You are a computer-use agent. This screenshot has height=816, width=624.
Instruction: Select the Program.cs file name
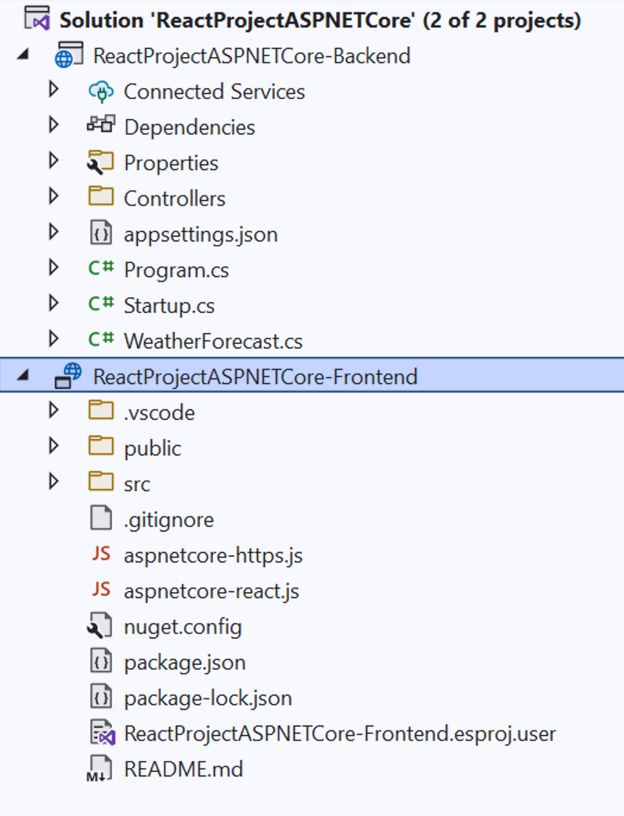click(176, 271)
